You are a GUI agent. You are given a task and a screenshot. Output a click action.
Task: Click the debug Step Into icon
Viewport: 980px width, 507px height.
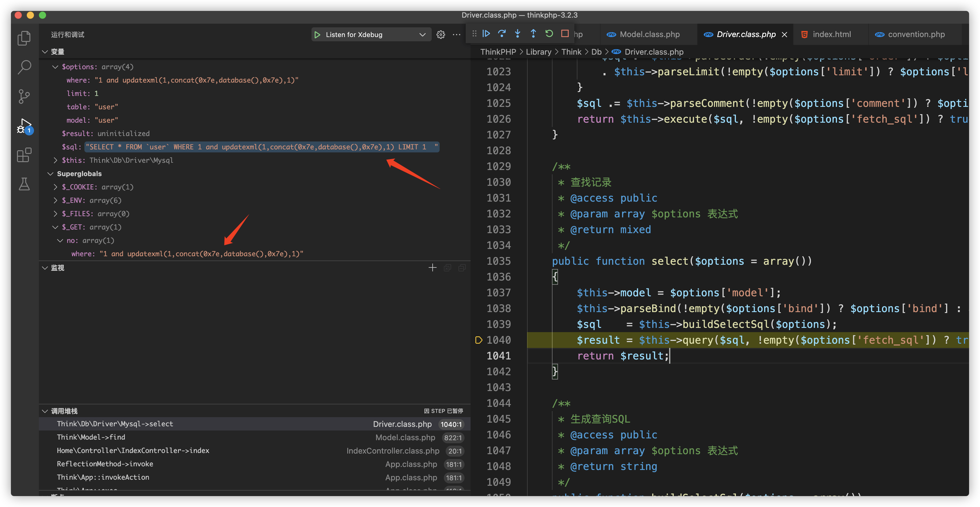517,33
